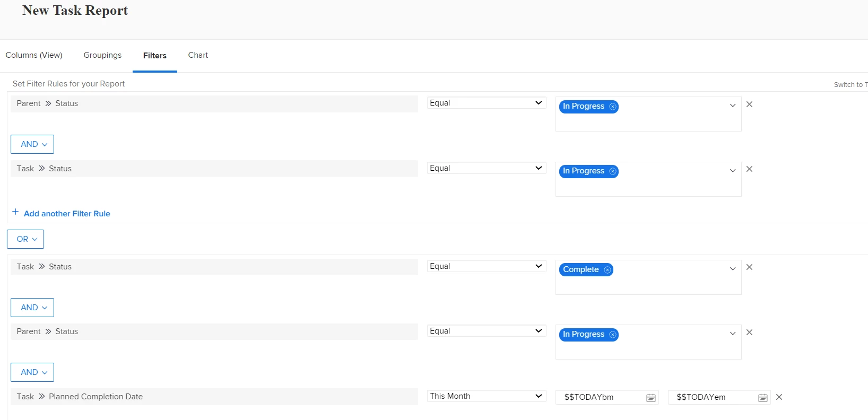Open Equal operator dropdown for second Parent Status
Image resolution: width=868 pixels, height=420 pixels.
[487, 331]
